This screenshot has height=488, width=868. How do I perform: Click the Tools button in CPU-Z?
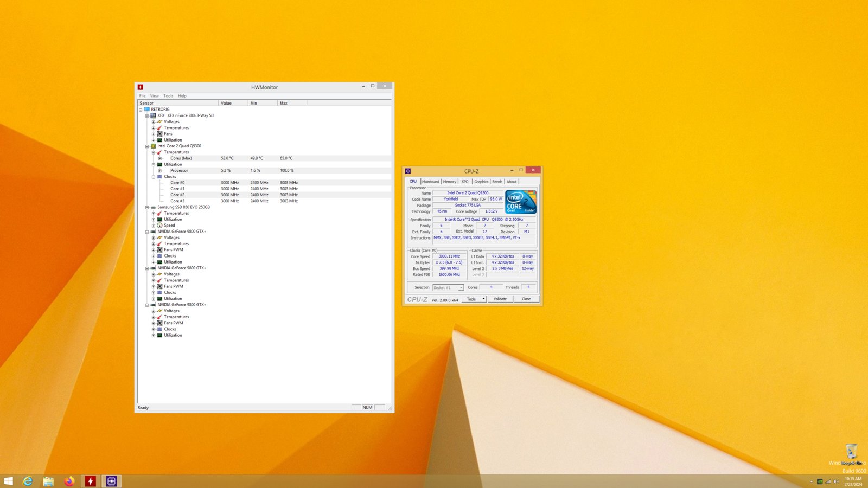(471, 299)
